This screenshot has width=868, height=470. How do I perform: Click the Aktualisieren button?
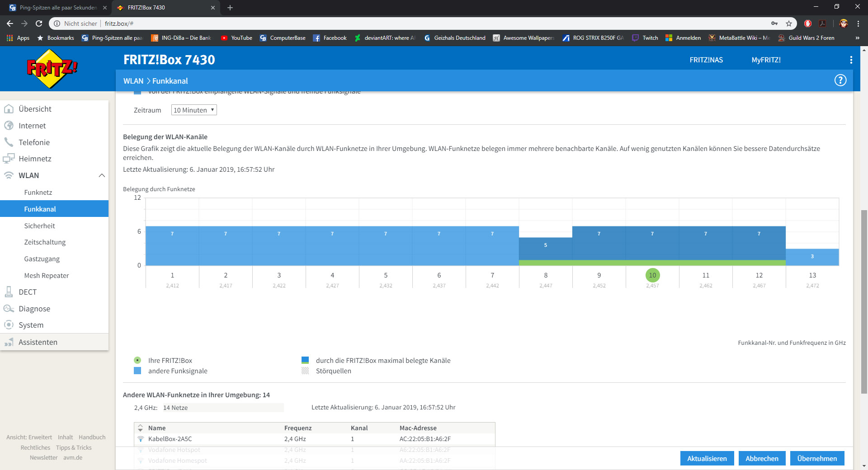(x=707, y=458)
